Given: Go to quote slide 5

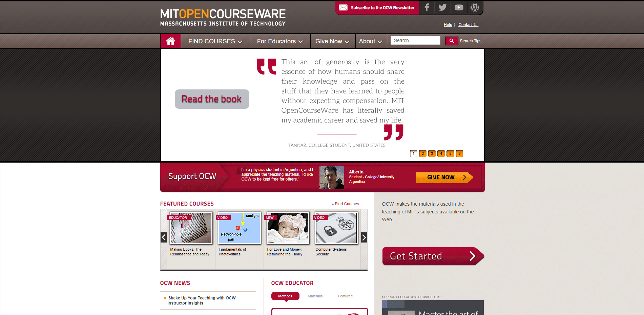Looking at the screenshot, I should pyautogui.click(x=450, y=153).
